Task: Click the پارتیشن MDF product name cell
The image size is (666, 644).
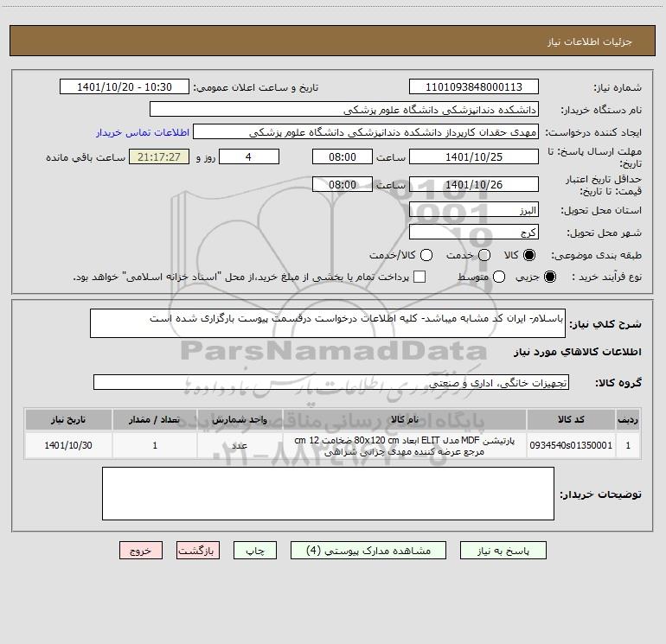Action: pyautogui.click(x=405, y=445)
